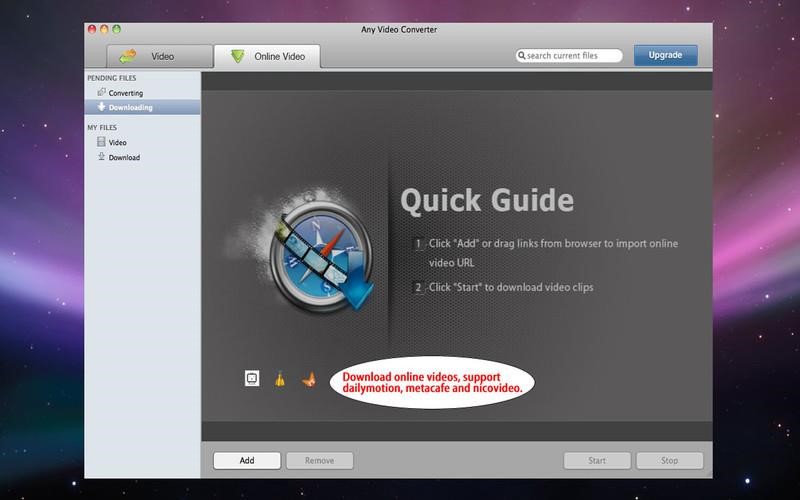Click the Stop button
The width and height of the screenshot is (800, 500).
(x=669, y=460)
